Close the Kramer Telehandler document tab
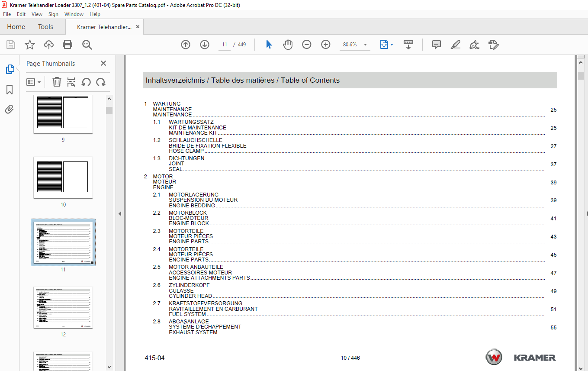588x371 pixels. click(x=138, y=27)
